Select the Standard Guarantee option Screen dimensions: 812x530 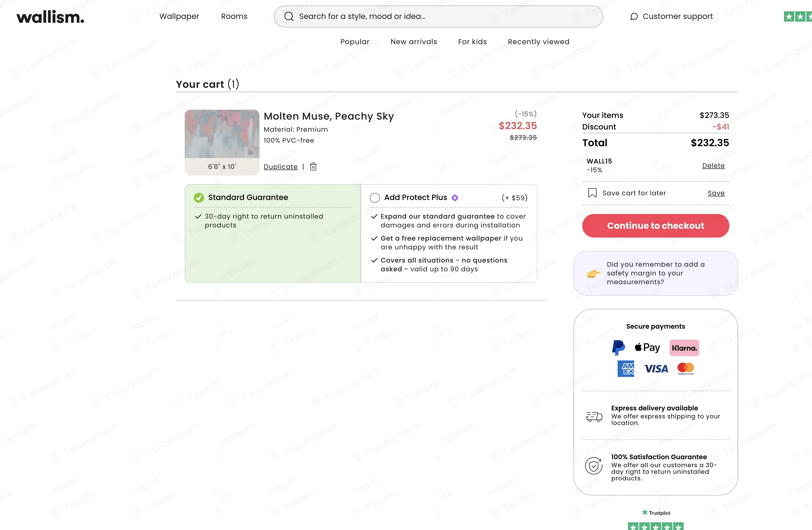tap(273, 233)
